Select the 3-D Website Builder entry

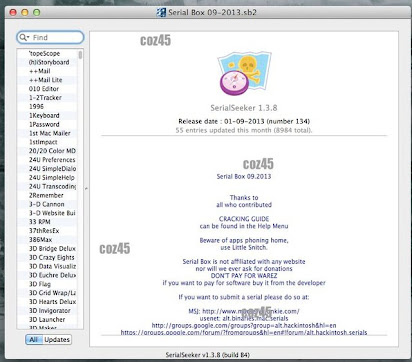click(x=47, y=213)
